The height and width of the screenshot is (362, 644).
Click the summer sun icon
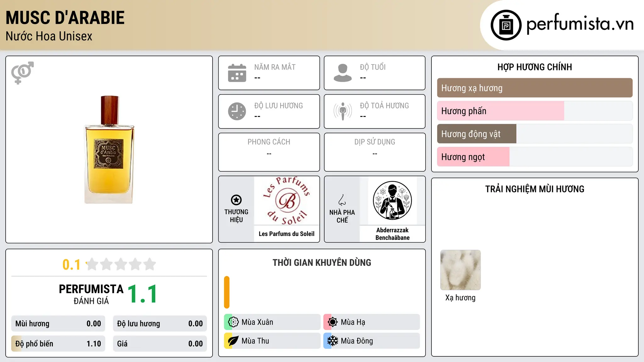click(x=333, y=322)
